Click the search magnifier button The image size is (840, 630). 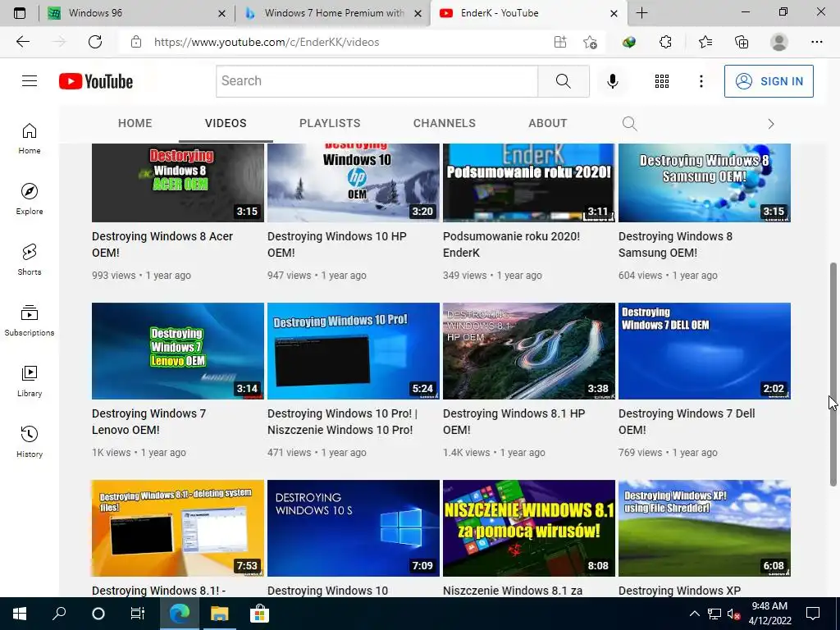point(563,81)
